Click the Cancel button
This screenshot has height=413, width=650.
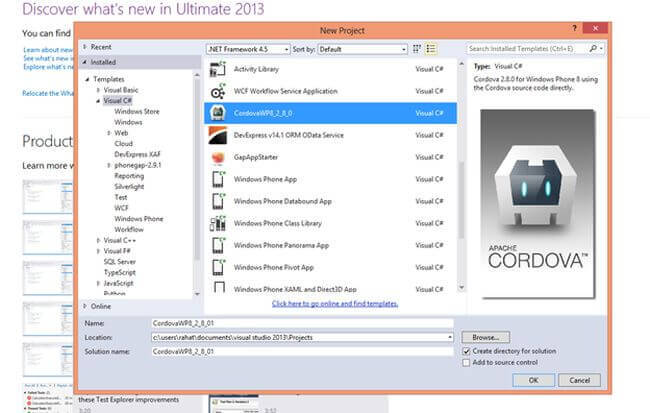(580, 380)
